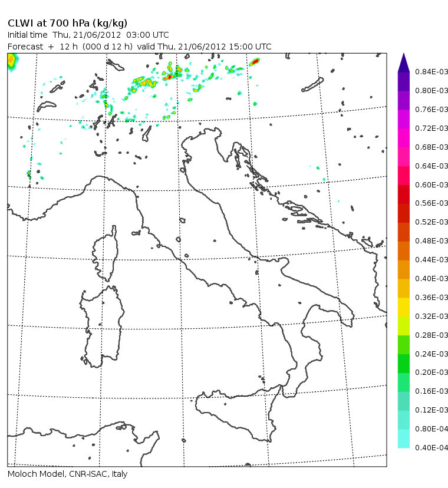Click the 0.32E-03 legend label

coord(431,316)
